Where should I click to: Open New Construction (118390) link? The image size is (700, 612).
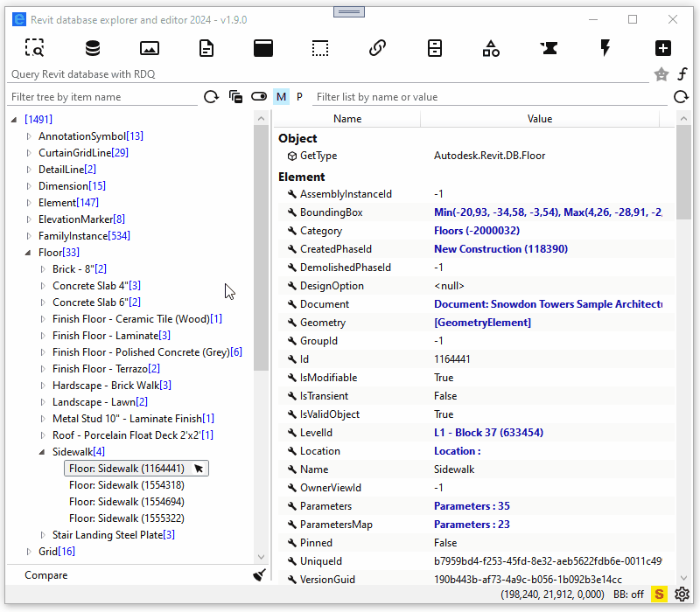coord(500,249)
